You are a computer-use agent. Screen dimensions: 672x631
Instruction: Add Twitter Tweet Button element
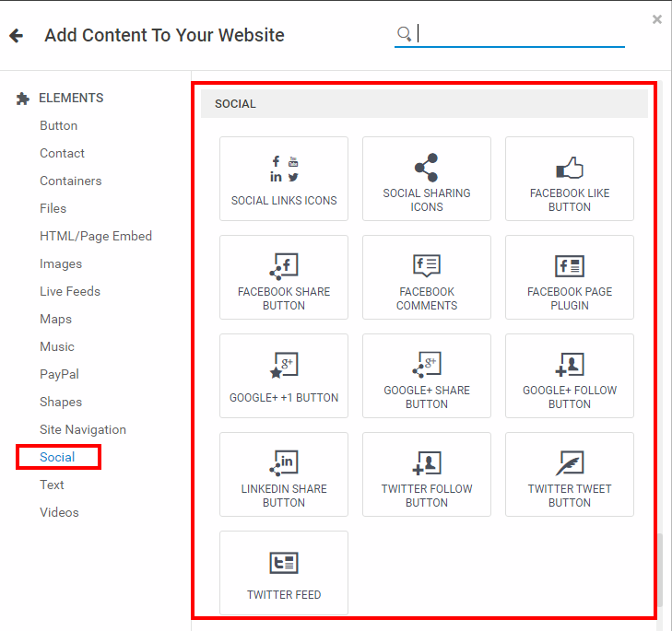click(x=569, y=474)
